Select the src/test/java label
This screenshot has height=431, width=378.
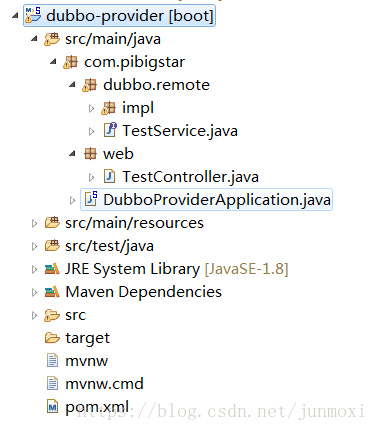point(109,246)
